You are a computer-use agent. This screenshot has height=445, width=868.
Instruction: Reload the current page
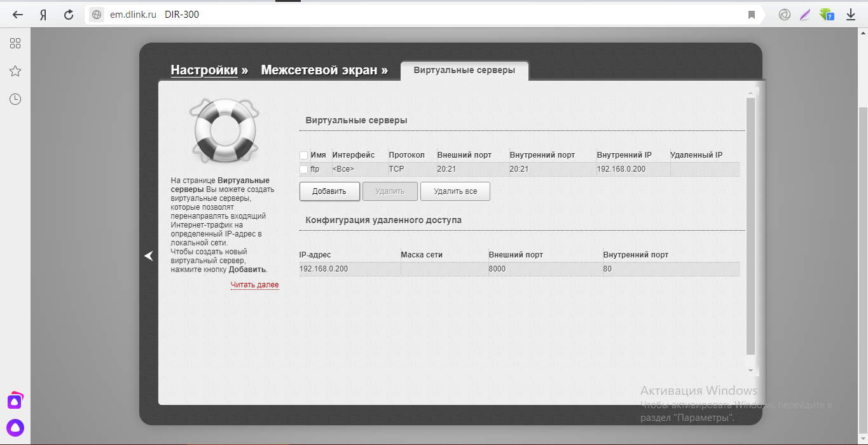[x=69, y=15]
